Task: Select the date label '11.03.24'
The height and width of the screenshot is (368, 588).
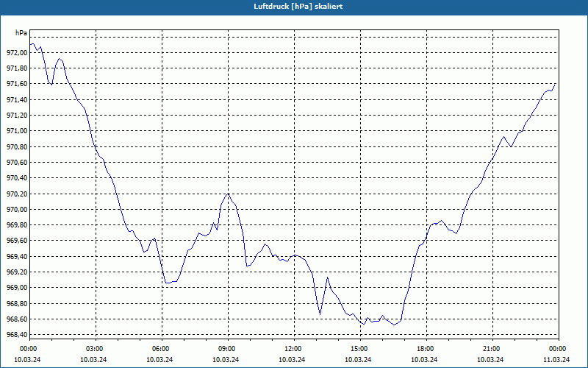Action: click(557, 359)
